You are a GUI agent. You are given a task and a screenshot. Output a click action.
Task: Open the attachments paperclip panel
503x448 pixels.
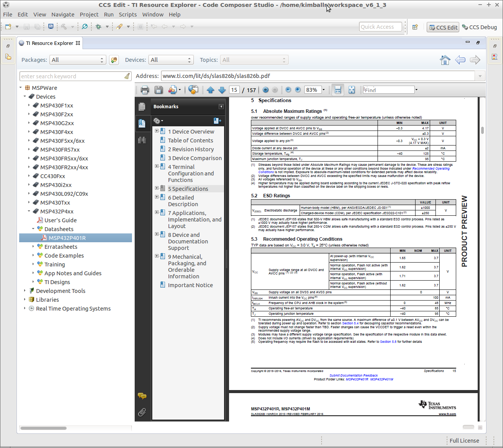tap(142, 412)
